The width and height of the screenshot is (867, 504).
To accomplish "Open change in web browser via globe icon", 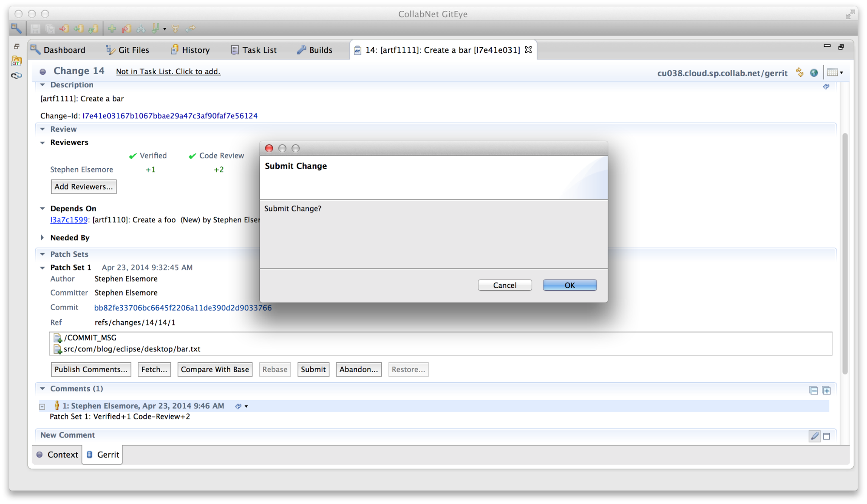I will [x=814, y=72].
